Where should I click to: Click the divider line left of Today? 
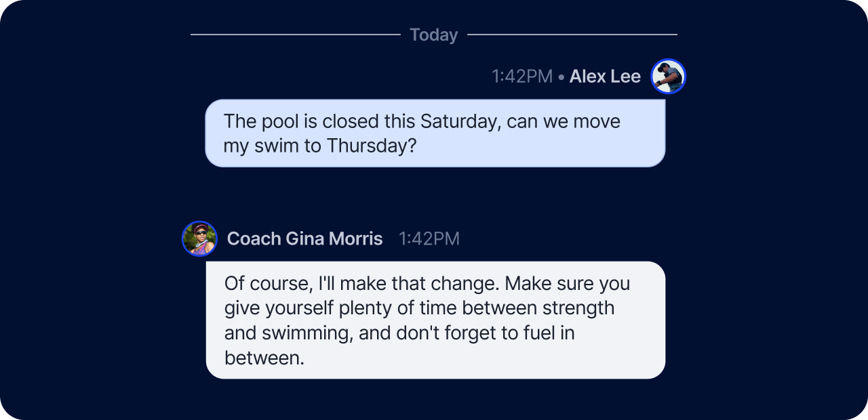point(295,34)
